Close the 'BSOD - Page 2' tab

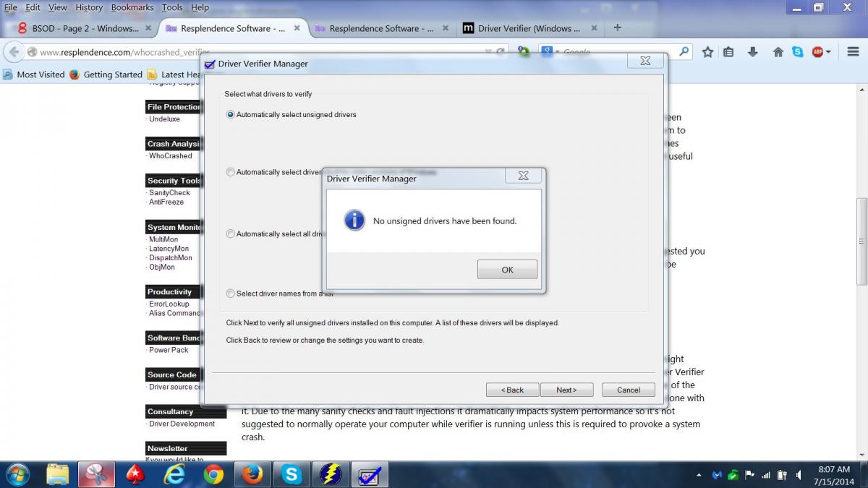[x=148, y=28]
